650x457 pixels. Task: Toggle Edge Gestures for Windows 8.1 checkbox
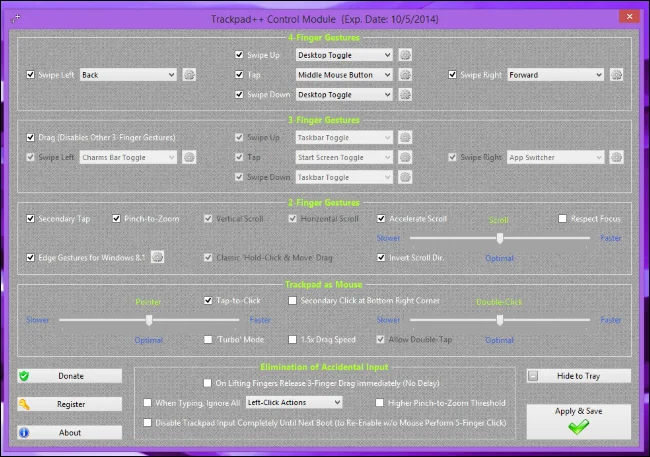tap(30, 258)
